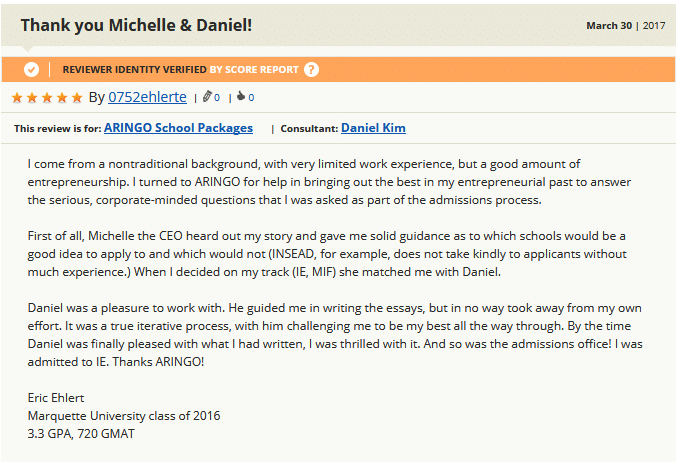Click the By Score Report text

(254, 70)
